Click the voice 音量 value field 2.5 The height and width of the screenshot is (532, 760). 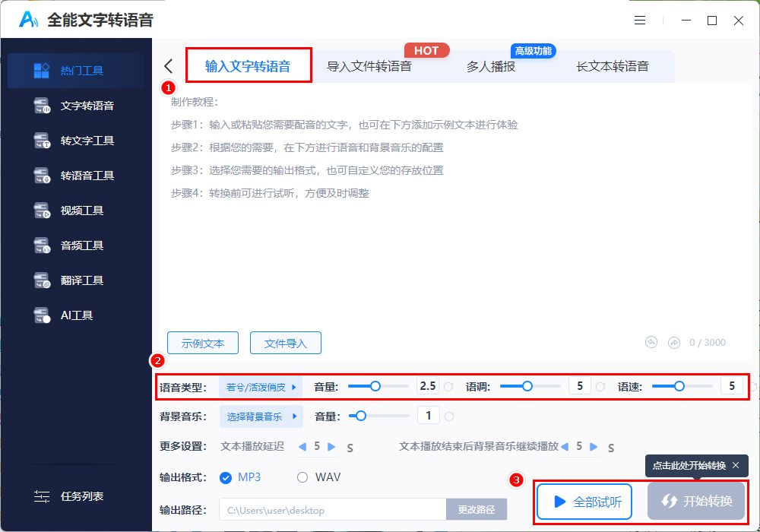428,386
